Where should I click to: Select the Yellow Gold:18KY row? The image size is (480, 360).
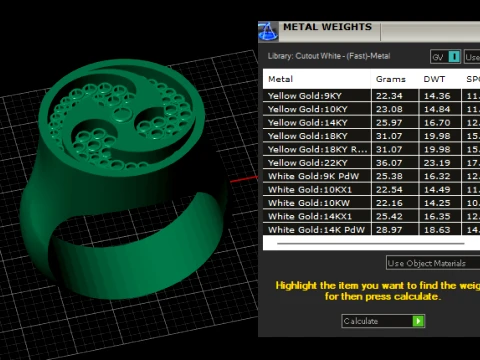point(371,136)
